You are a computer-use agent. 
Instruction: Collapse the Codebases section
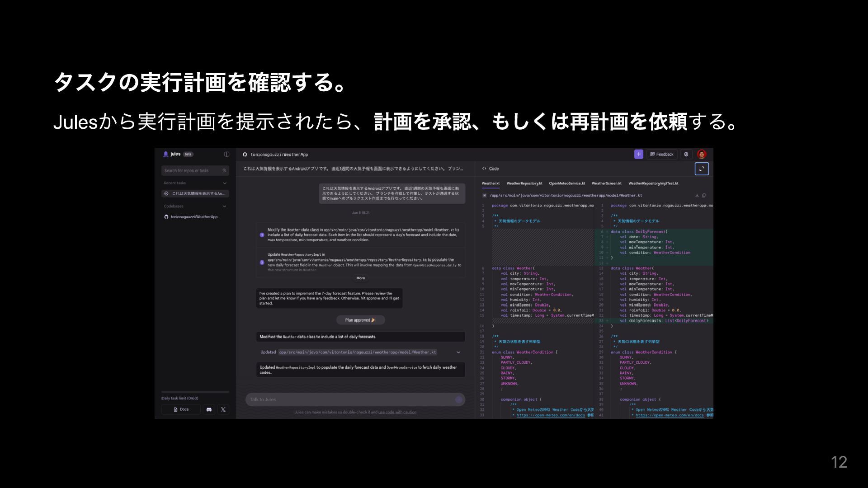[x=225, y=206]
